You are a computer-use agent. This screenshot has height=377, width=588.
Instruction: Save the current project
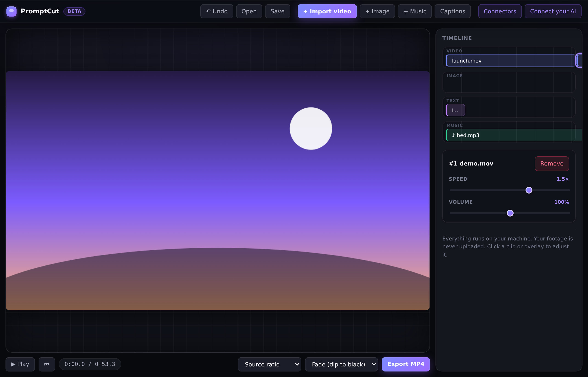click(277, 11)
